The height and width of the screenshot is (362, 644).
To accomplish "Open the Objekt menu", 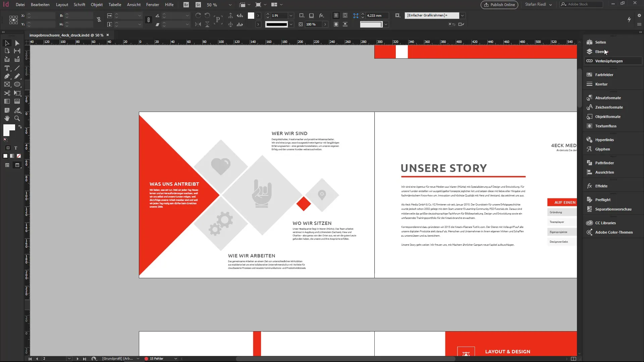I will pos(97,5).
